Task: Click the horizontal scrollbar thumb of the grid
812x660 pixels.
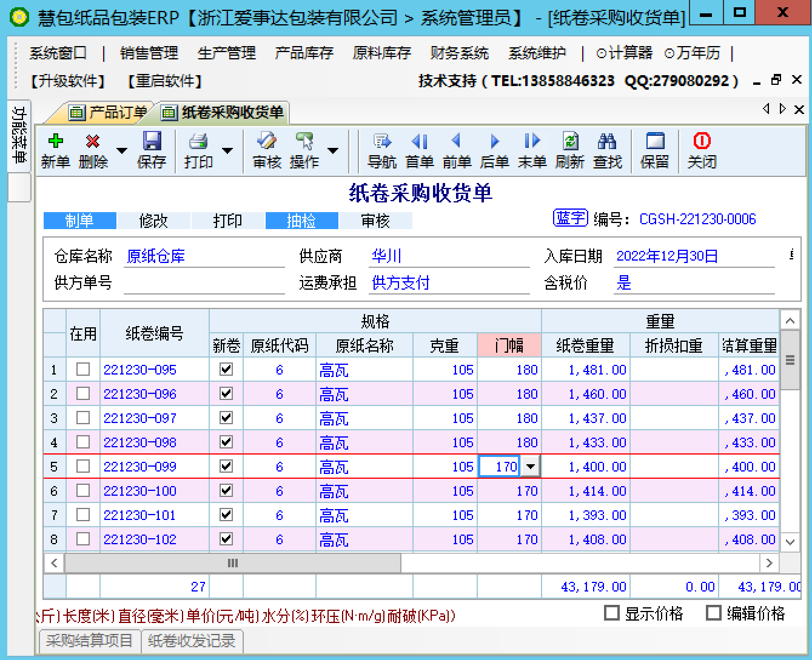Action: point(232,563)
